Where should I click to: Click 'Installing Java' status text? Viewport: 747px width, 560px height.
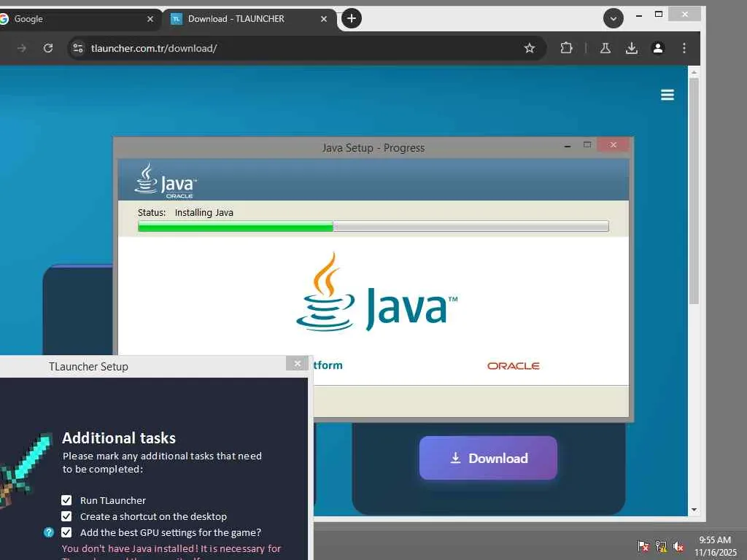click(x=204, y=212)
